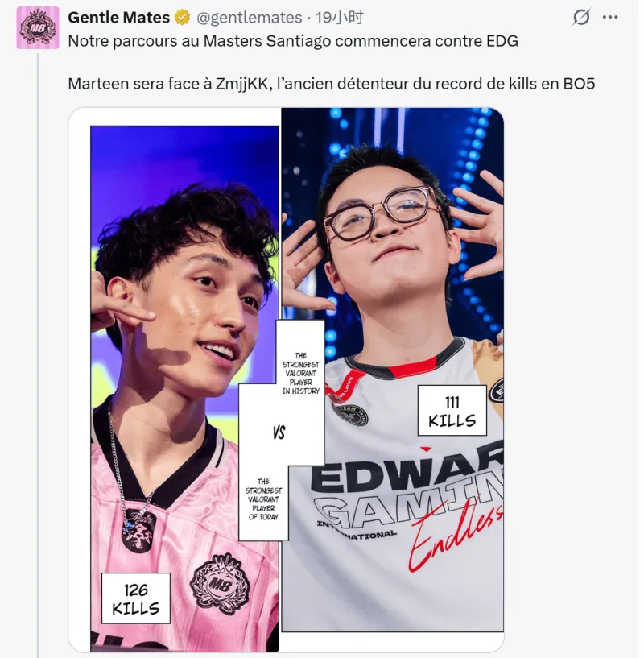644x658 pixels.
Task: Open the Grok explain-post icon
Action: click(581, 17)
